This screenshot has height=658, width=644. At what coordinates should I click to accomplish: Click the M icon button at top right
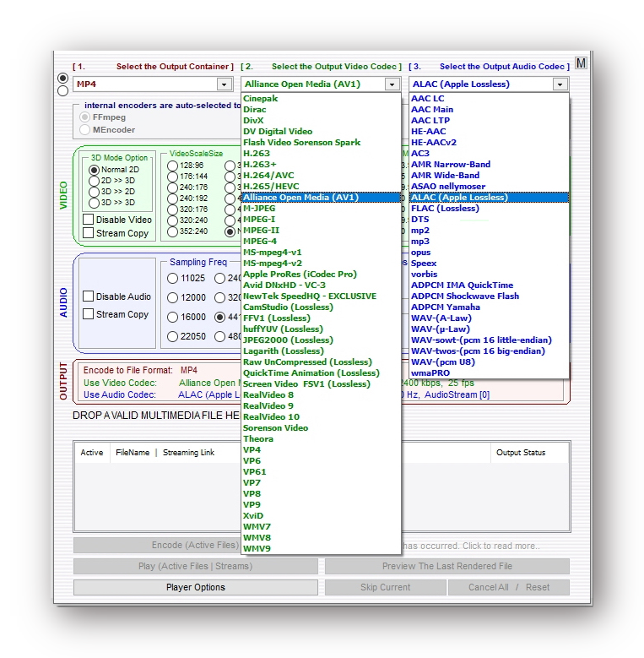(x=581, y=64)
